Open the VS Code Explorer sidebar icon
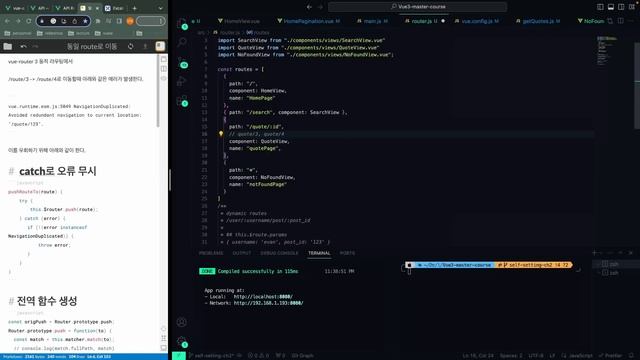 point(182,23)
